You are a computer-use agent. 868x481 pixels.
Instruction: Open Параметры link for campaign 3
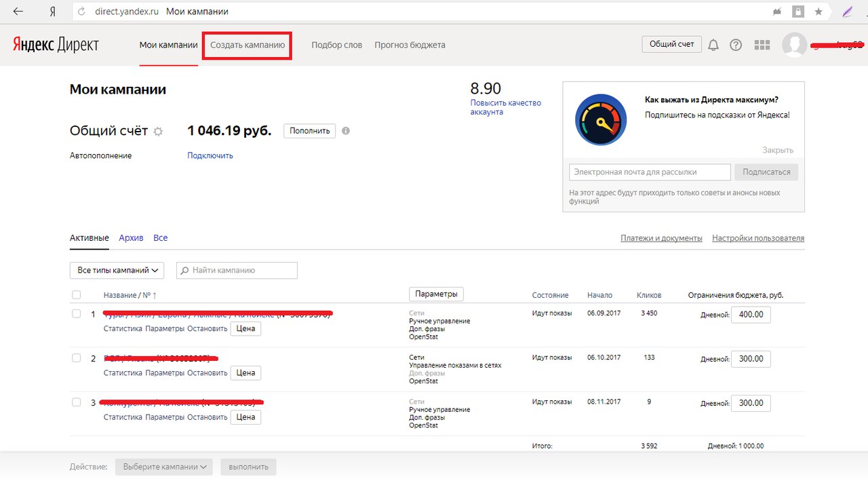pos(165,417)
